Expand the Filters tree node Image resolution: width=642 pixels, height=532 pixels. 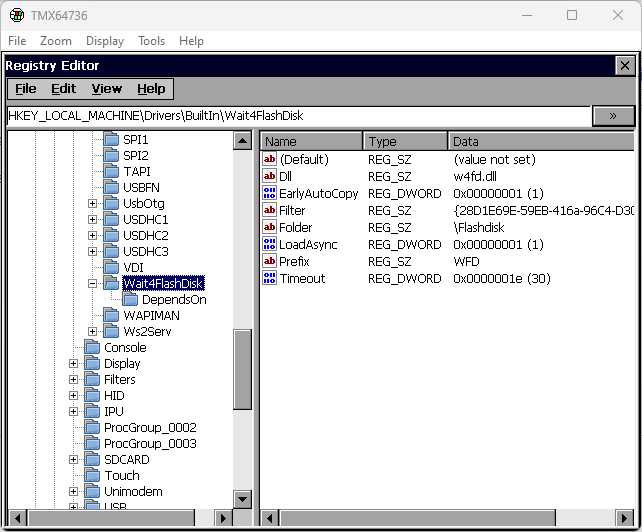73,379
